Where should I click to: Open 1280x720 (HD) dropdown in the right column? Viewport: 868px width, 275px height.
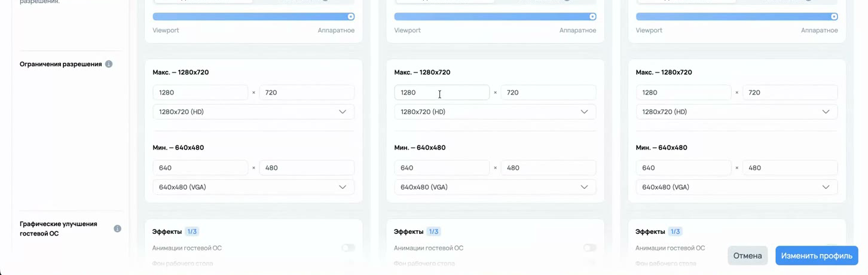(x=736, y=112)
